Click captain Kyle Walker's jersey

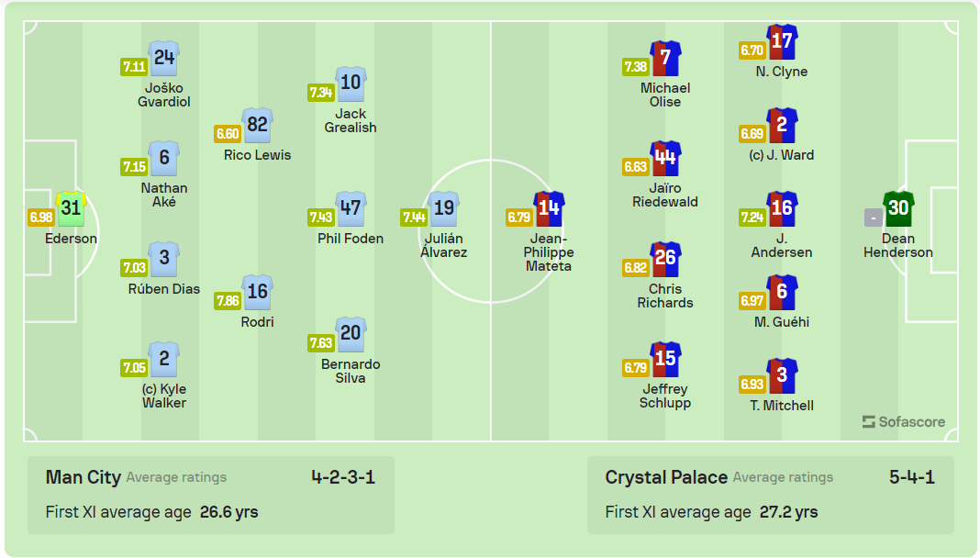pos(162,358)
